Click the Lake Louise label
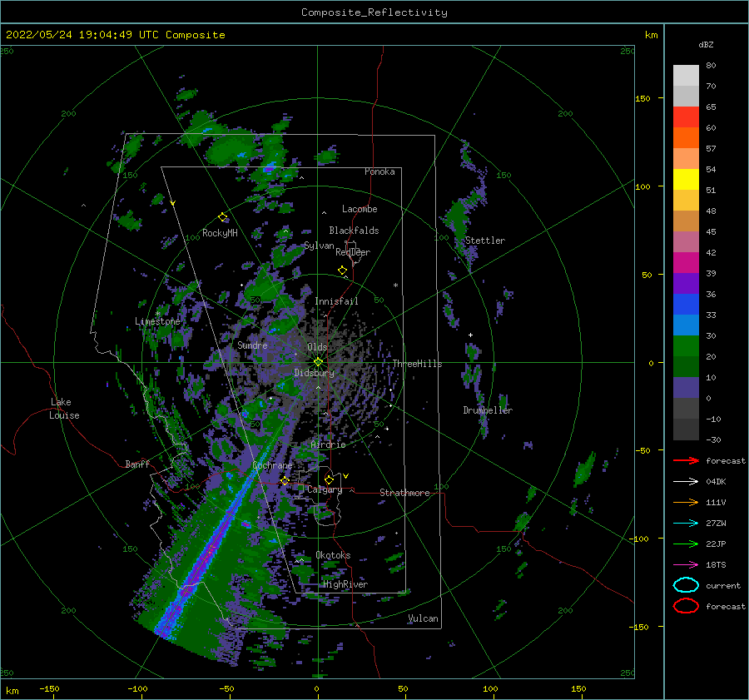 (64, 409)
